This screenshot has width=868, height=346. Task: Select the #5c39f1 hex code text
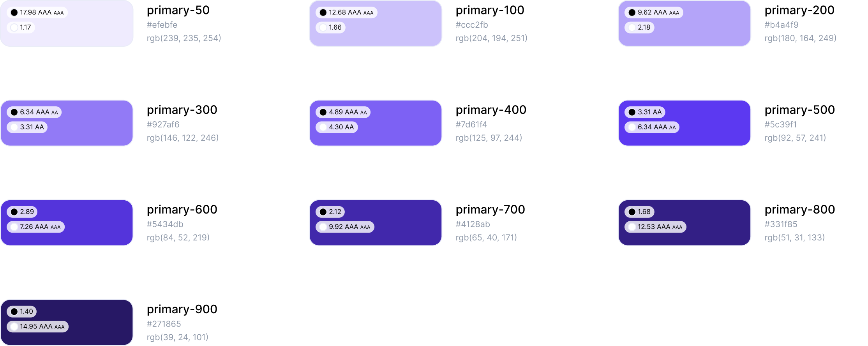coord(780,125)
